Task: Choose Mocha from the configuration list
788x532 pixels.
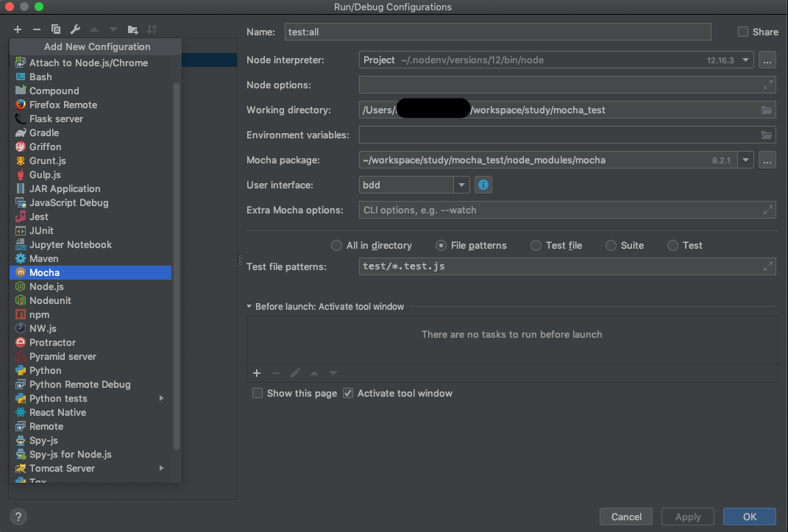Action: coord(90,273)
